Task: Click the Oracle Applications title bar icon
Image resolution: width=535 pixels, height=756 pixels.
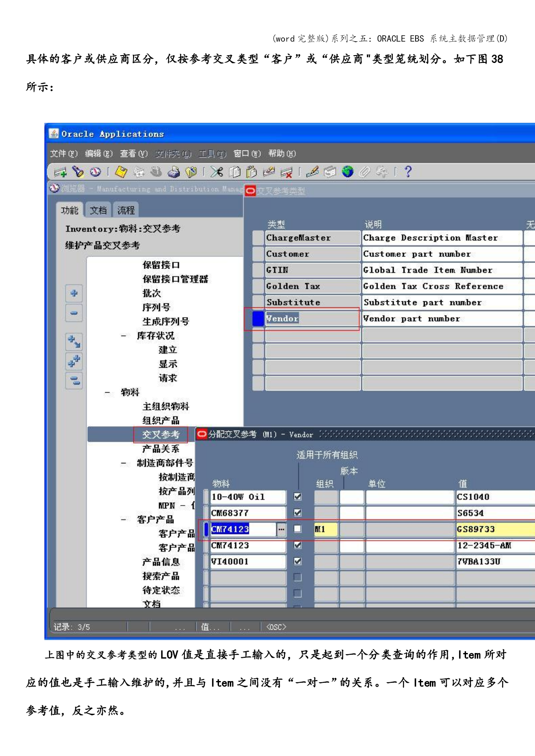Action: (54, 134)
